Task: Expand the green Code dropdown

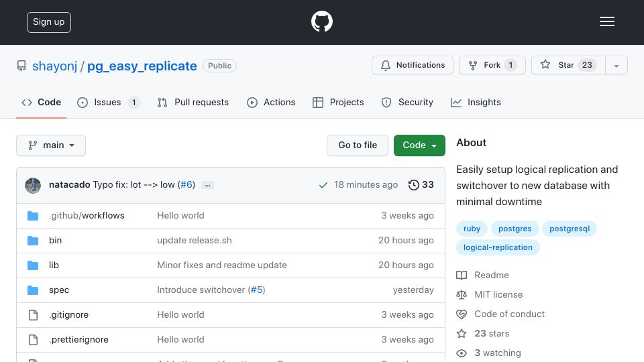Action: [419, 145]
